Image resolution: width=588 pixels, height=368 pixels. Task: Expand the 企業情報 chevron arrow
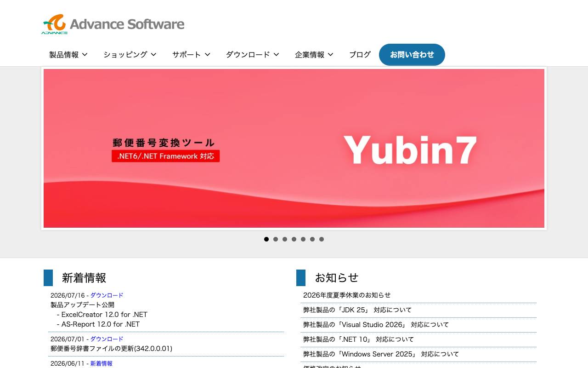pyautogui.click(x=330, y=54)
